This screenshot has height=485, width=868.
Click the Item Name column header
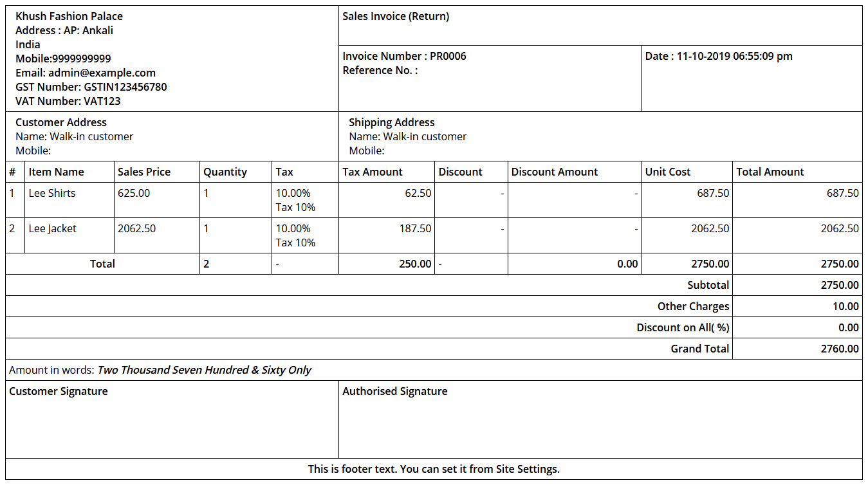pos(56,172)
